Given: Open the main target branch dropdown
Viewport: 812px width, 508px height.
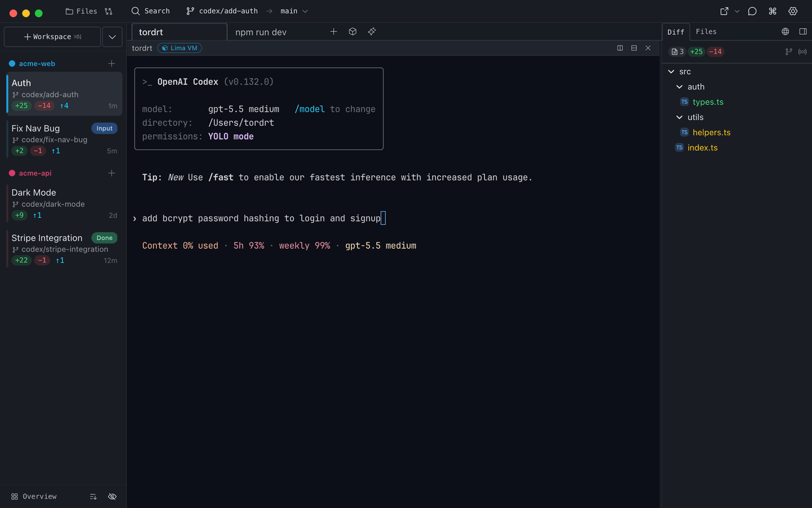Looking at the screenshot, I should 294,11.
